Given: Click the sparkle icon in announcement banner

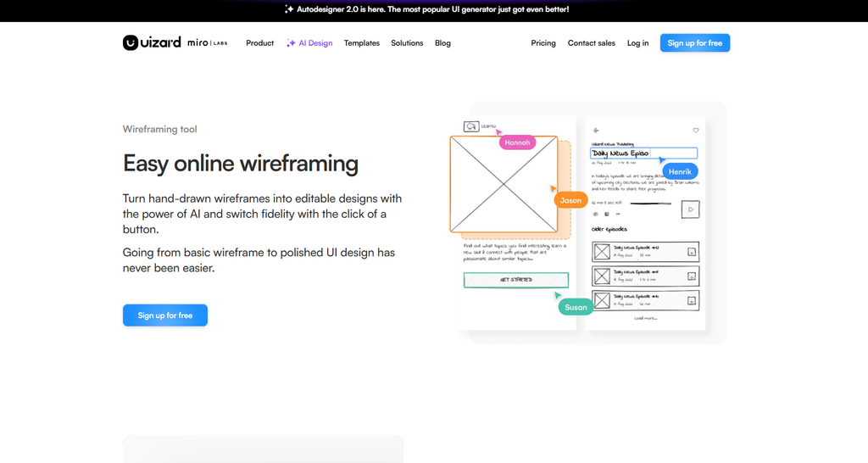Looking at the screenshot, I should point(289,8).
